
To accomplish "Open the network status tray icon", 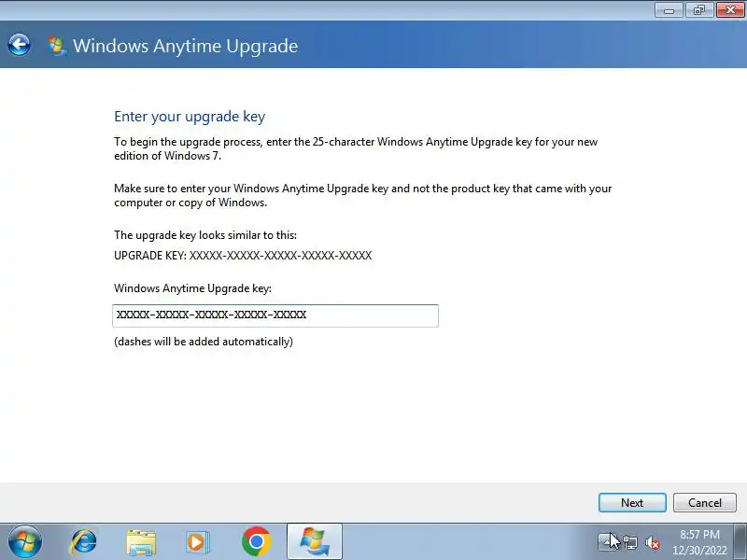I will click(x=629, y=542).
